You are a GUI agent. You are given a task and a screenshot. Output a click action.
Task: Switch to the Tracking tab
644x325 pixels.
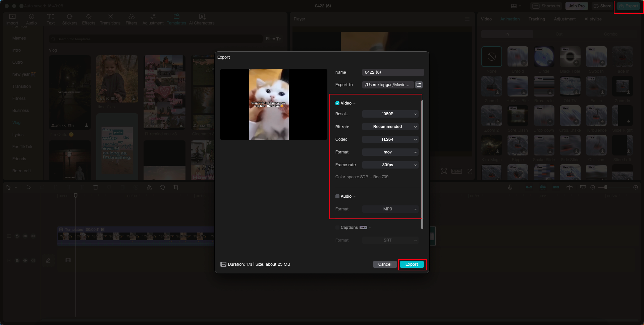click(537, 19)
